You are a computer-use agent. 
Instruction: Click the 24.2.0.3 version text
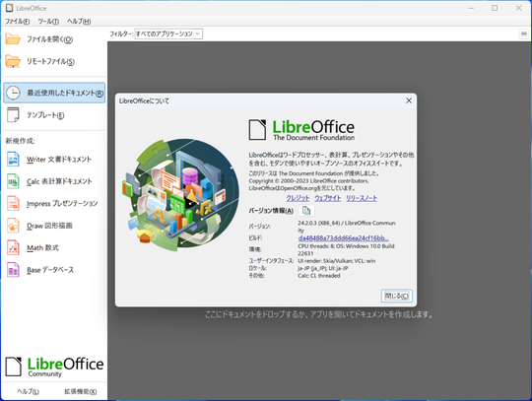[347, 227]
